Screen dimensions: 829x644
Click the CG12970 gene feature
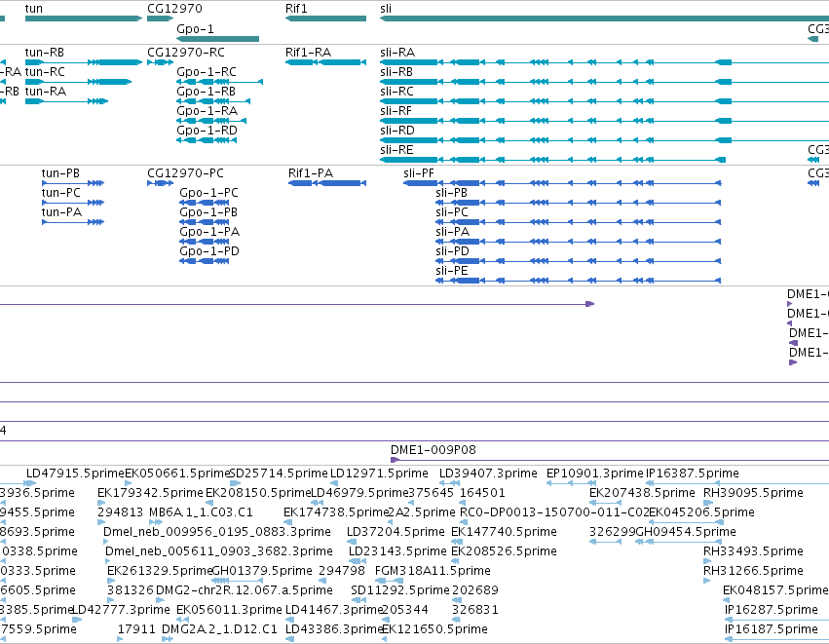pos(160,19)
